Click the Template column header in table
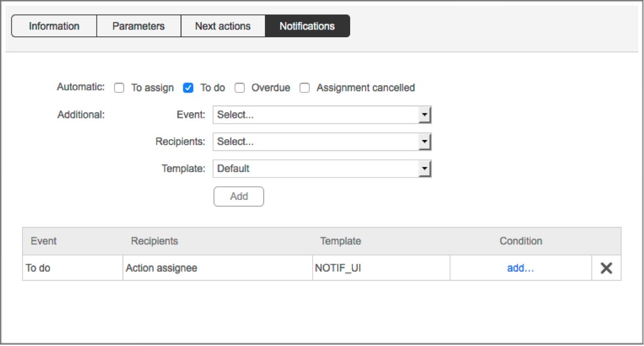 (341, 241)
